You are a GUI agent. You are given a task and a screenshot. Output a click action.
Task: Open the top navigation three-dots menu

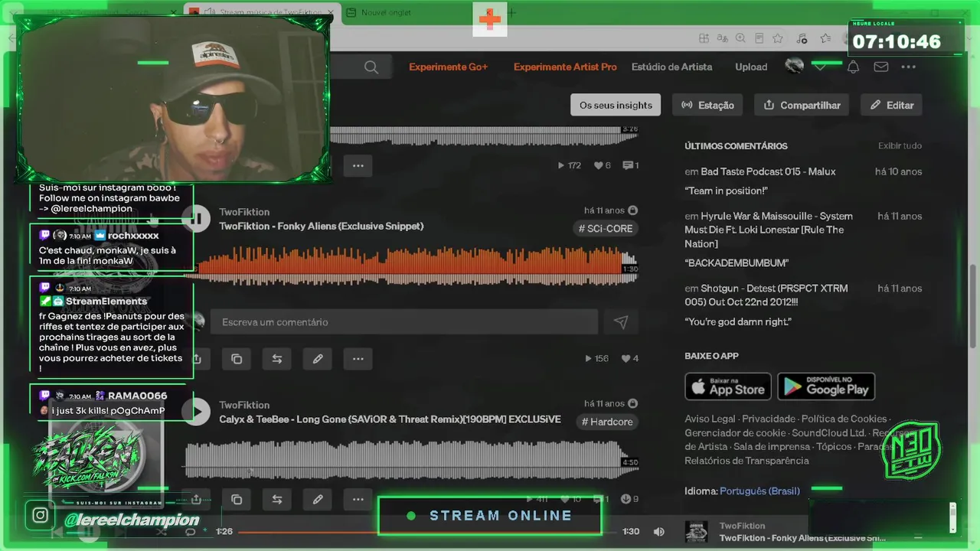pos(909,67)
